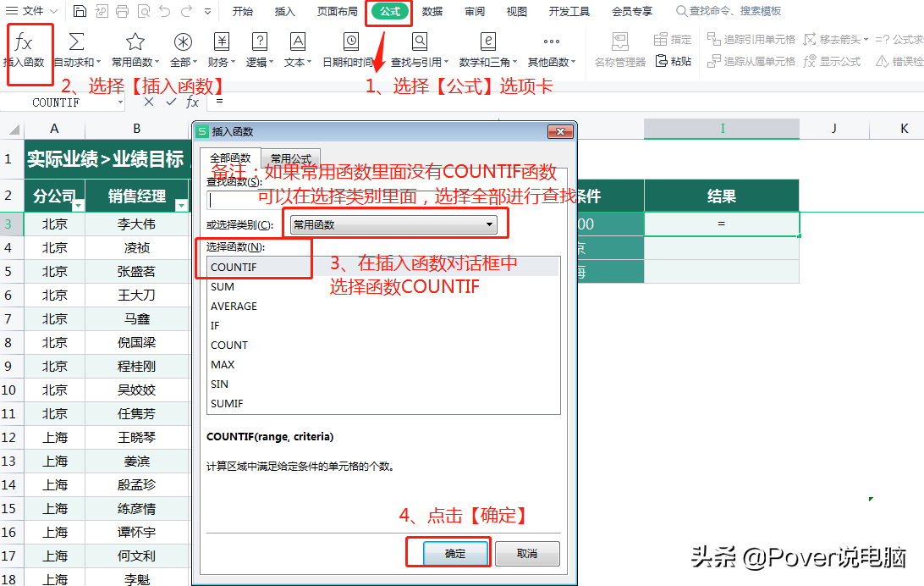Open Financial functions (财务) icon
This screenshot has width=924, height=586.
pos(221,41)
